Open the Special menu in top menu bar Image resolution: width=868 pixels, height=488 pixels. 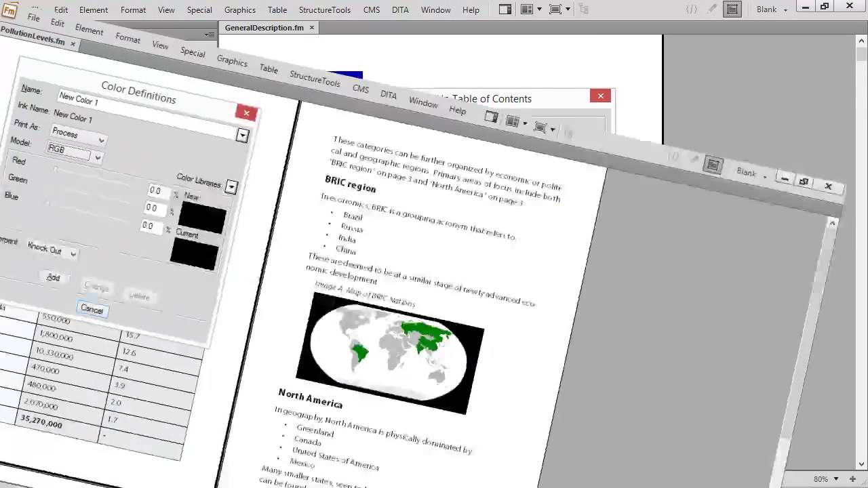[x=199, y=9]
